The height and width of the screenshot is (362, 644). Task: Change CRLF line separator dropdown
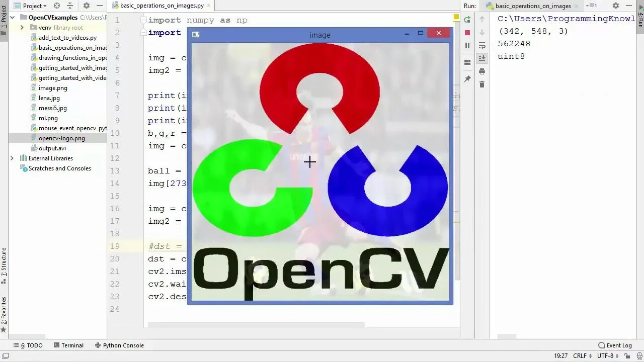pyautogui.click(x=583, y=356)
